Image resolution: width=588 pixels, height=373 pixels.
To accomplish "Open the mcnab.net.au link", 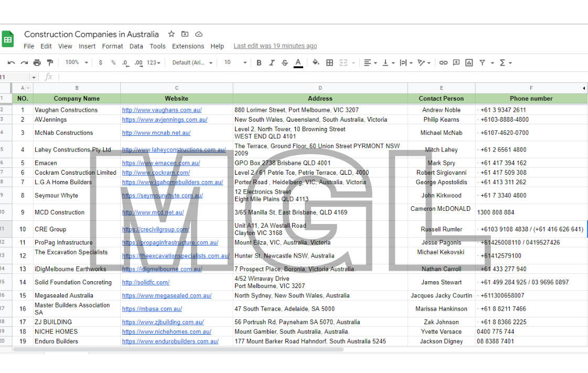I will 156,133.
